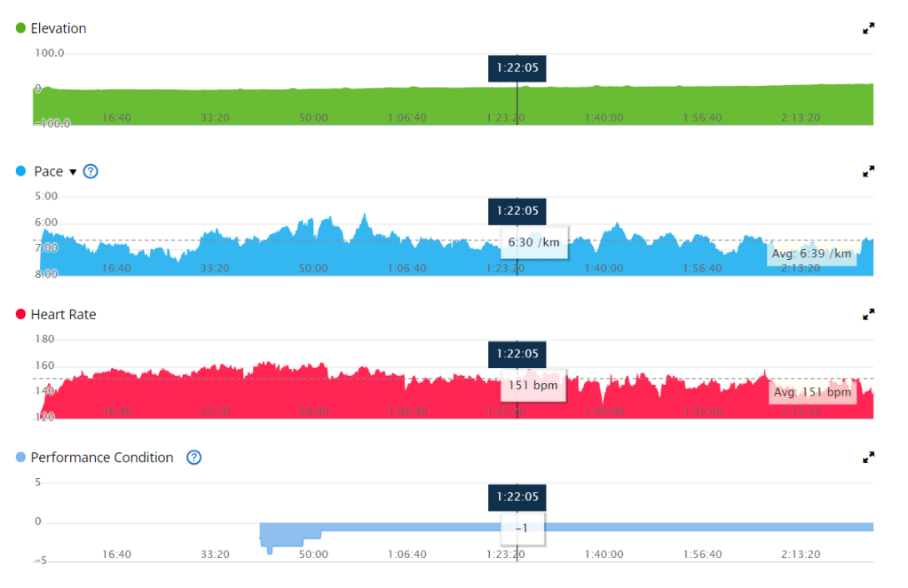Click the green Elevation legend dot
The image size is (908, 588).
click(21, 28)
